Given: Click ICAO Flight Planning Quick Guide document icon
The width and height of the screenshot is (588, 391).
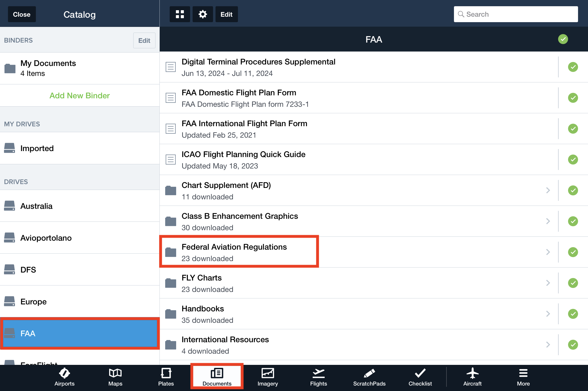Looking at the screenshot, I should click(171, 160).
